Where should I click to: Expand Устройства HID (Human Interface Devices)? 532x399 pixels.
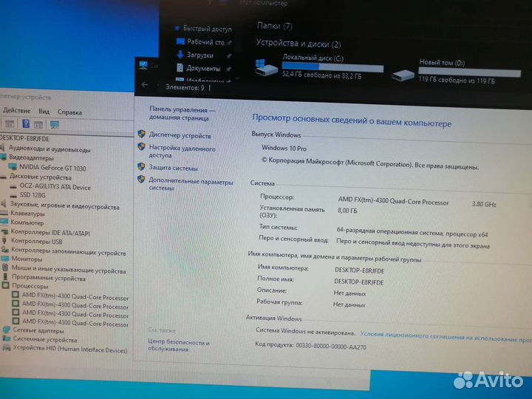(70, 349)
